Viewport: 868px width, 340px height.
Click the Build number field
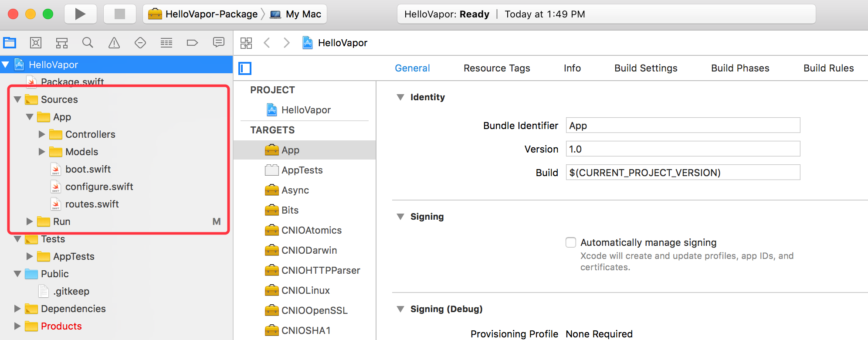pyautogui.click(x=683, y=173)
